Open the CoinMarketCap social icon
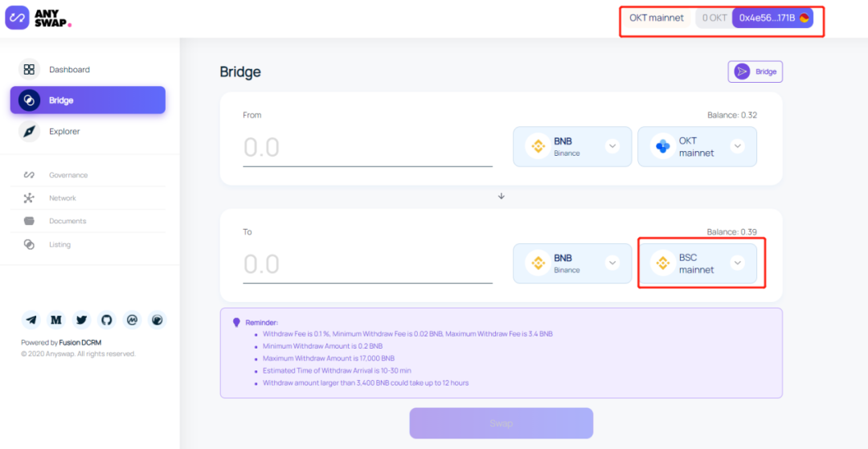Screen dimensions: 868x449 coord(132,320)
